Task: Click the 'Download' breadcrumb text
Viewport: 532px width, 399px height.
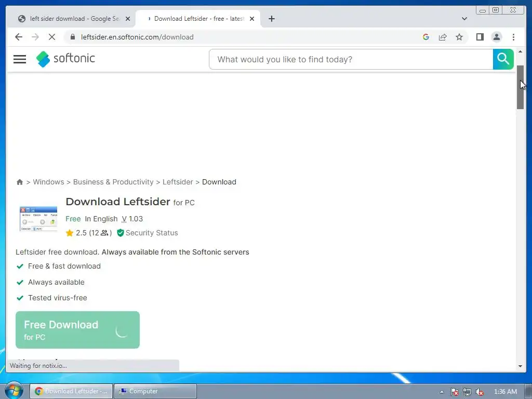Action: [219, 182]
